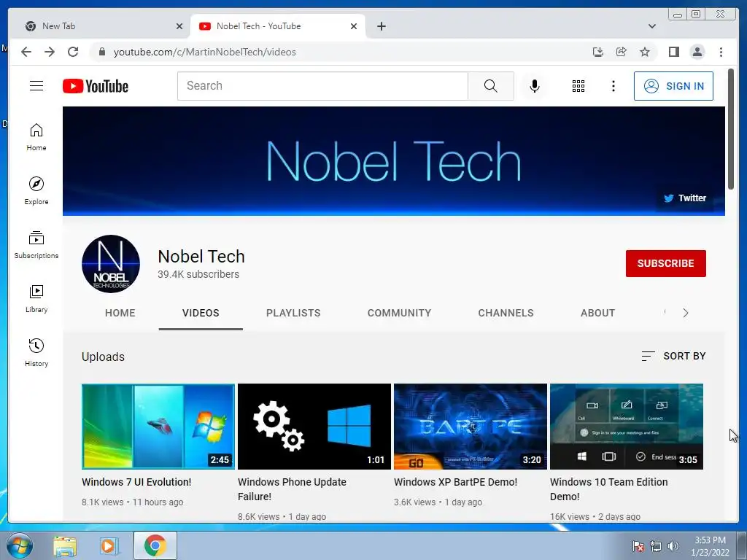Play the Windows 7 UI Evolution thumbnail

[158, 427]
